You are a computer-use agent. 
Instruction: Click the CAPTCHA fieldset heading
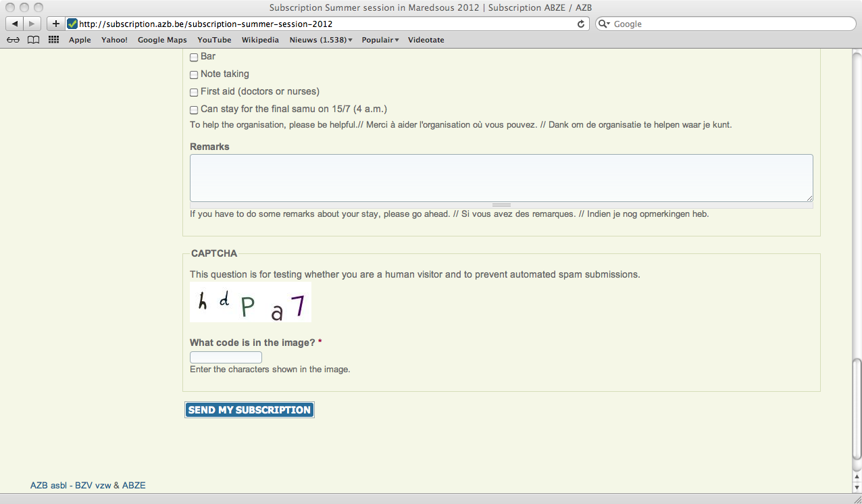pos(214,253)
